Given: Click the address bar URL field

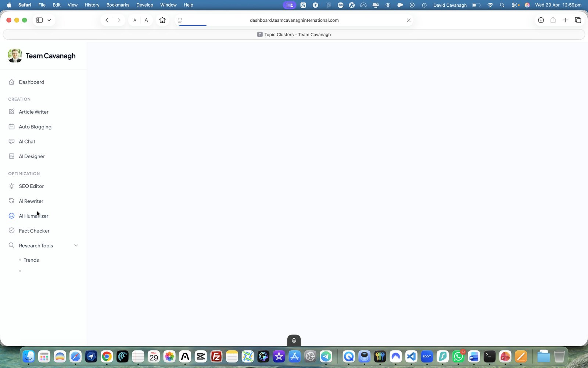Looking at the screenshot, I should click(294, 20).
